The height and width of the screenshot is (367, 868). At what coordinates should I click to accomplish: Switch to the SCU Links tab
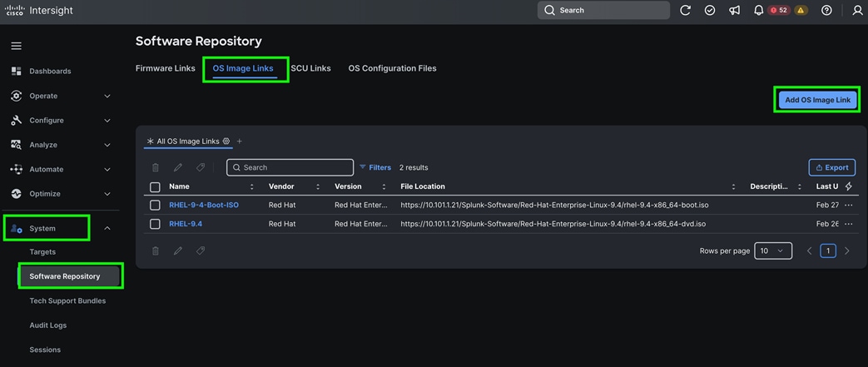coord(311,68)
